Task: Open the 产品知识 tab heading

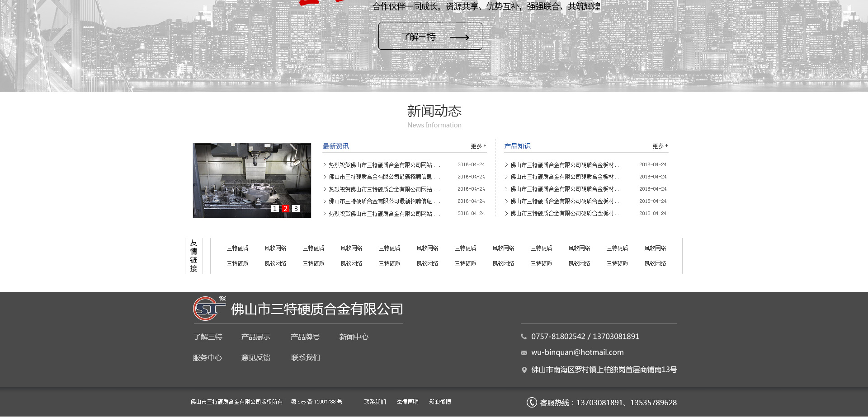Action: click(x=517, y=146)
